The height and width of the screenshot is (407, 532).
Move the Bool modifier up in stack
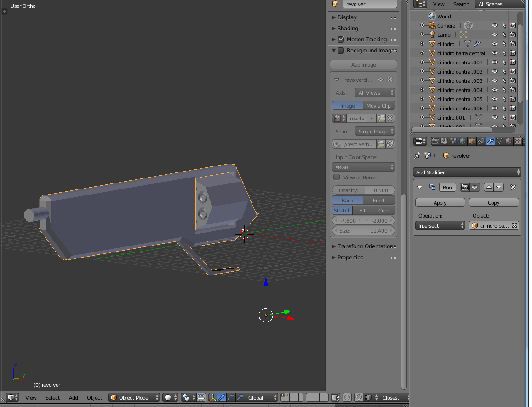tap(489, 187)
